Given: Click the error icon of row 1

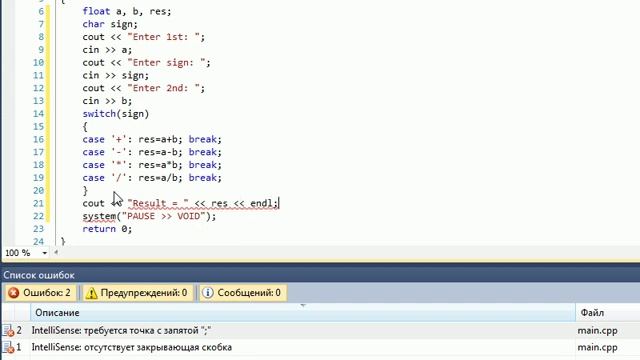Looking at the screenshot, I should click(x=8, y=347).
